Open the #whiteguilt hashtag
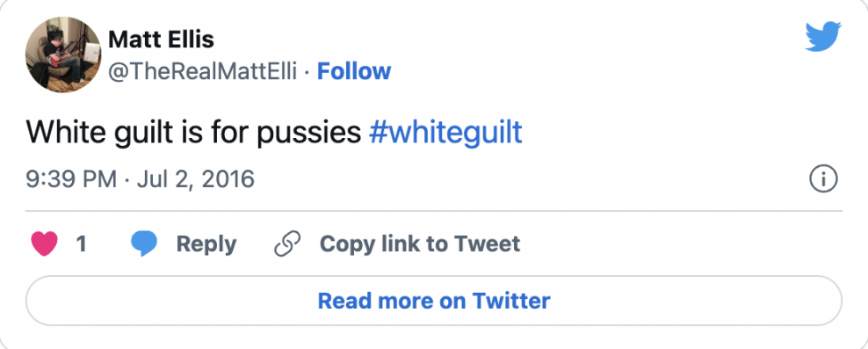Image resolution: width=868 pixels, height=349 pixels. pyautogui.click(x=445, y=133)
